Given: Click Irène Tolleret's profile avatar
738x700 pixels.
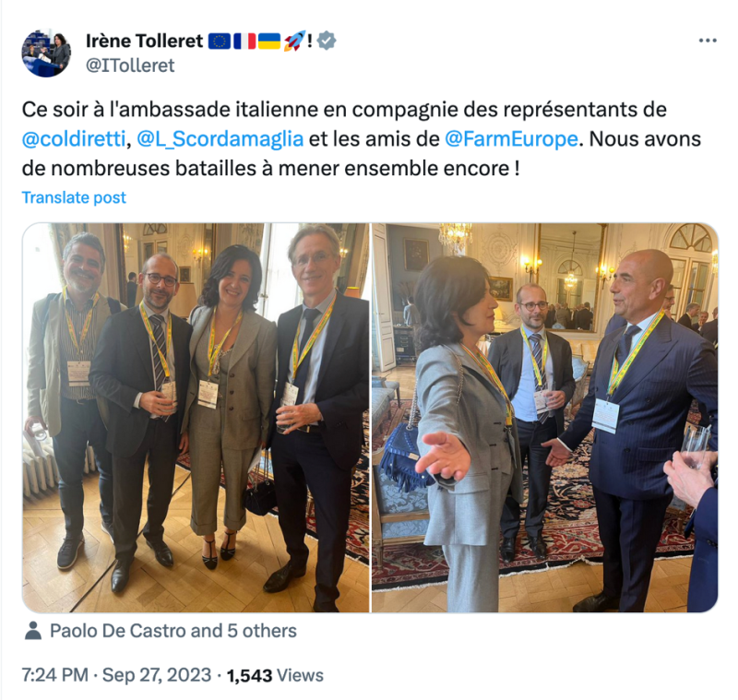Looking at the screenshot, I should (x=46, y=53).
